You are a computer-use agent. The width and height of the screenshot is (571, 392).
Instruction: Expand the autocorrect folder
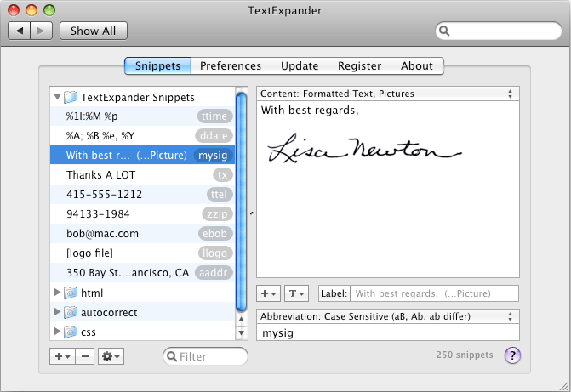[57, 312]
